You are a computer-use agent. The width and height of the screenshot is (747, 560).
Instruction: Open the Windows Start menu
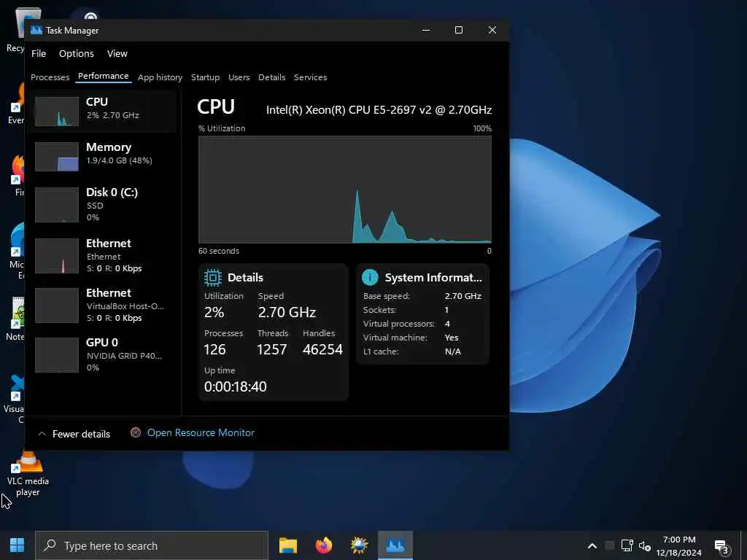pos(18,545)
